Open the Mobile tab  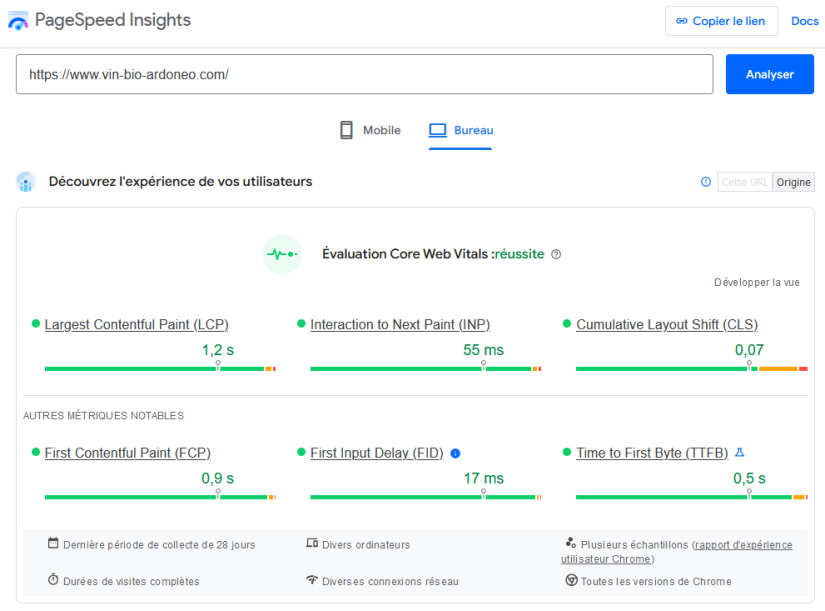[x=370, y=131]
